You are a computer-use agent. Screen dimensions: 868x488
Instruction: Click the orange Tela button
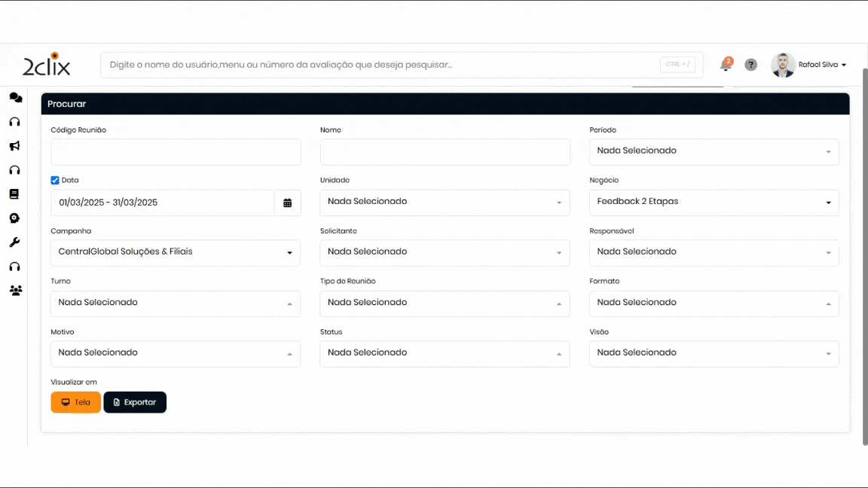[75, 402]
